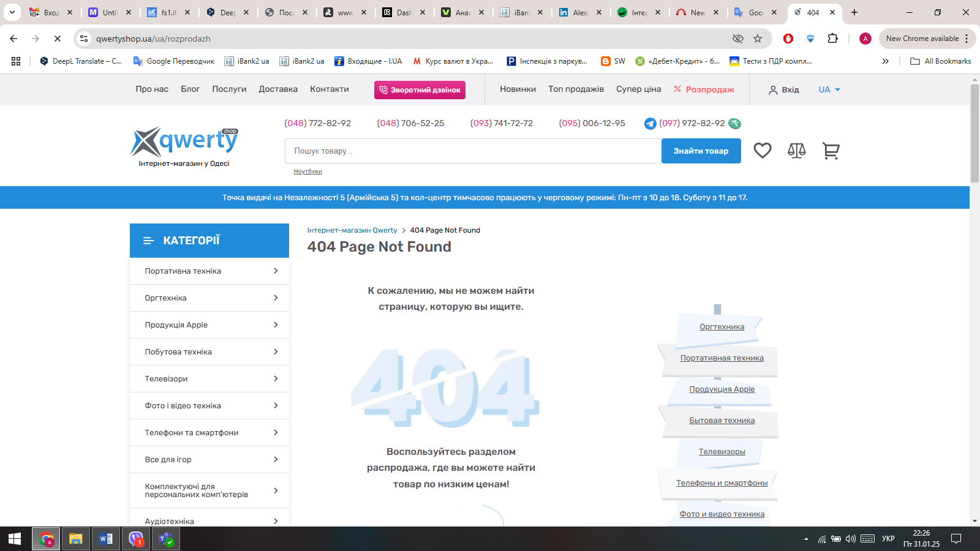Open the Розпродаж menu item
The image size is (980, 551).
point(704,89)
